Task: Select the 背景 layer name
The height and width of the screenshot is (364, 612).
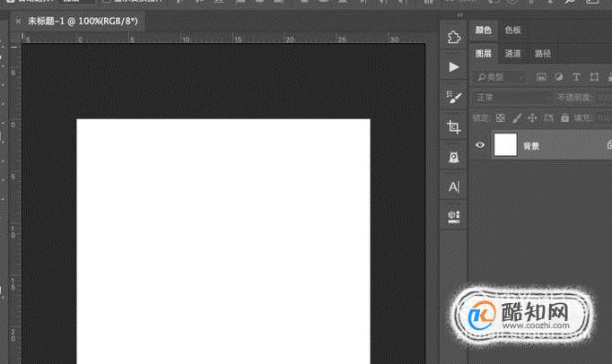Action: point(531,146)
